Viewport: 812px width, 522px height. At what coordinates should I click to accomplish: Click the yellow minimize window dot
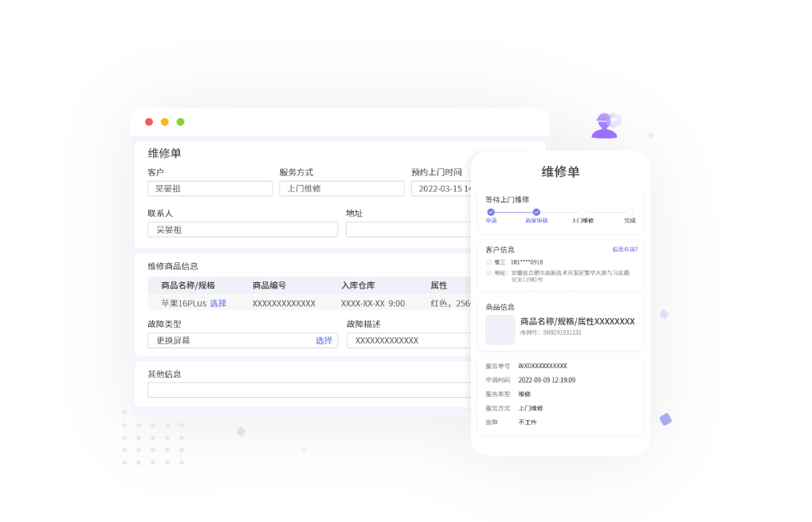[165, 122]
